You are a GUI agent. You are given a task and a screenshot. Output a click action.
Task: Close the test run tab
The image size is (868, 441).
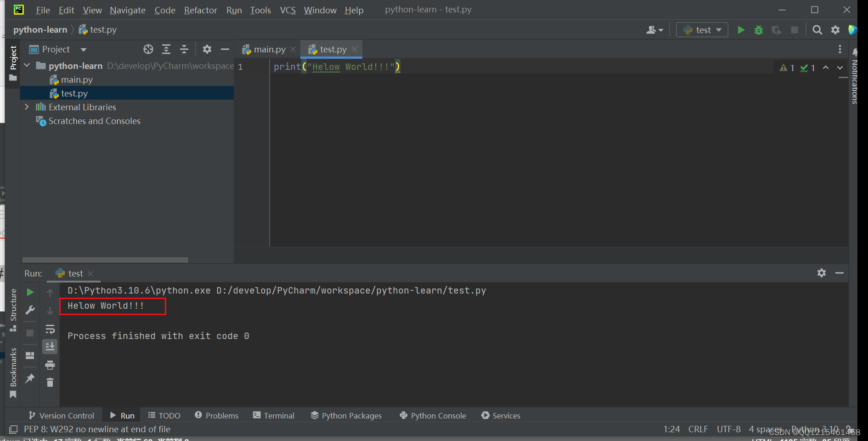pyautogui.click(x=90, y=274)
